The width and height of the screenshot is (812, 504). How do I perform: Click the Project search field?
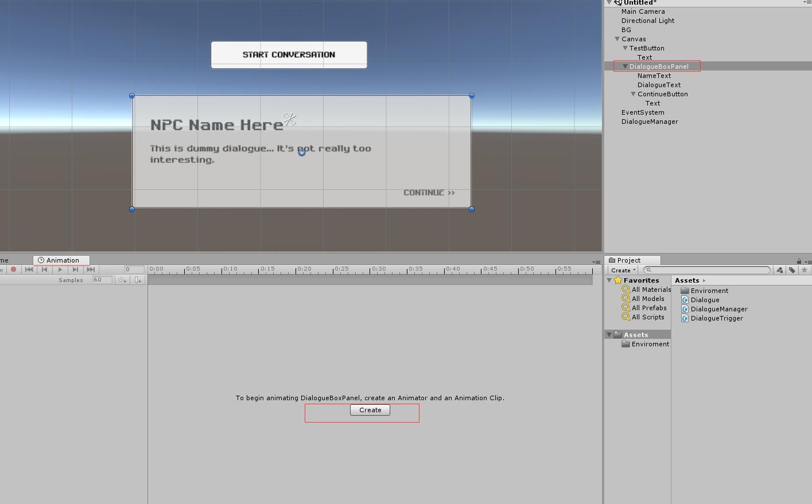tap(707, 270)
